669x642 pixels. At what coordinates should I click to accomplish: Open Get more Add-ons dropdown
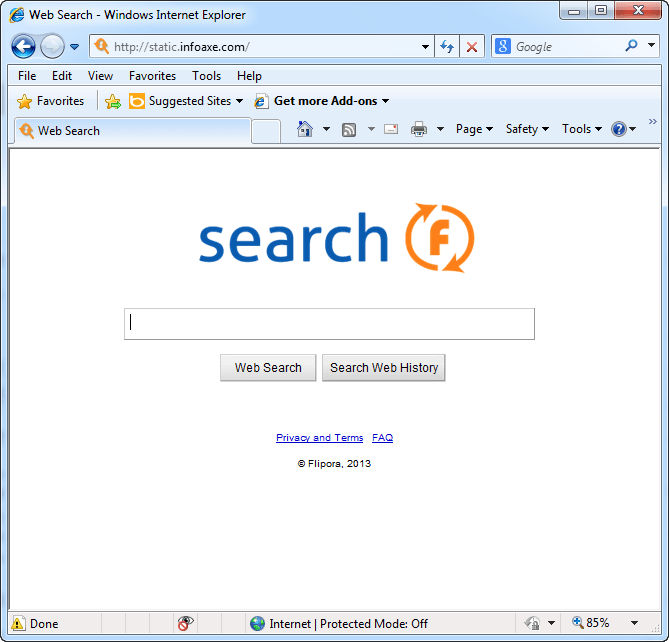click(x=322, y=101)
